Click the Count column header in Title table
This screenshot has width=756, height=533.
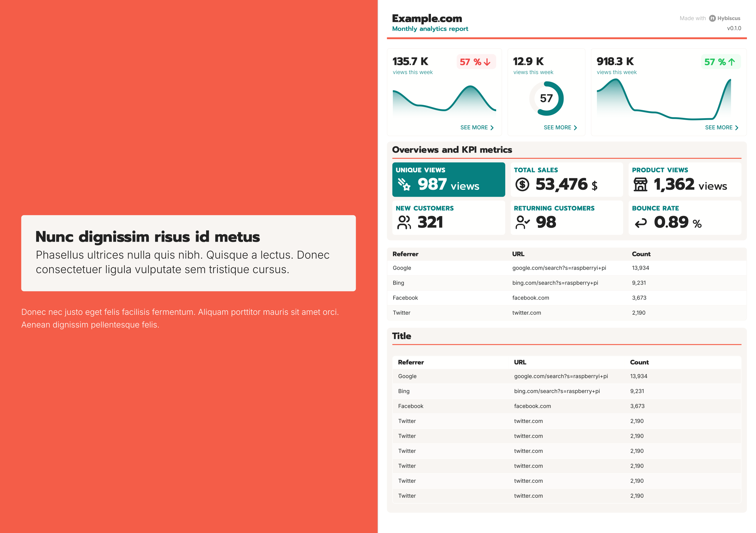point(639,362)
